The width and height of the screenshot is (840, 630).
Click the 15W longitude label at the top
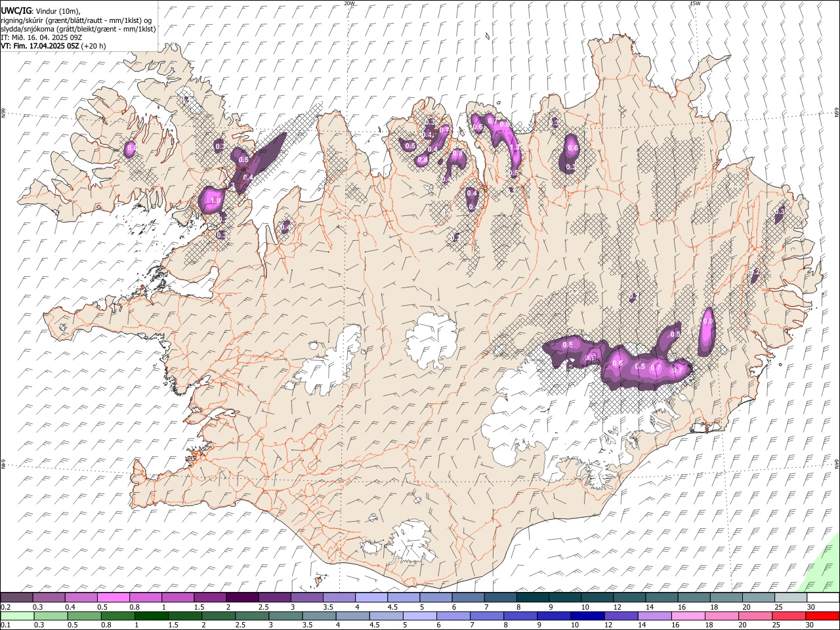tap(695, 3)
